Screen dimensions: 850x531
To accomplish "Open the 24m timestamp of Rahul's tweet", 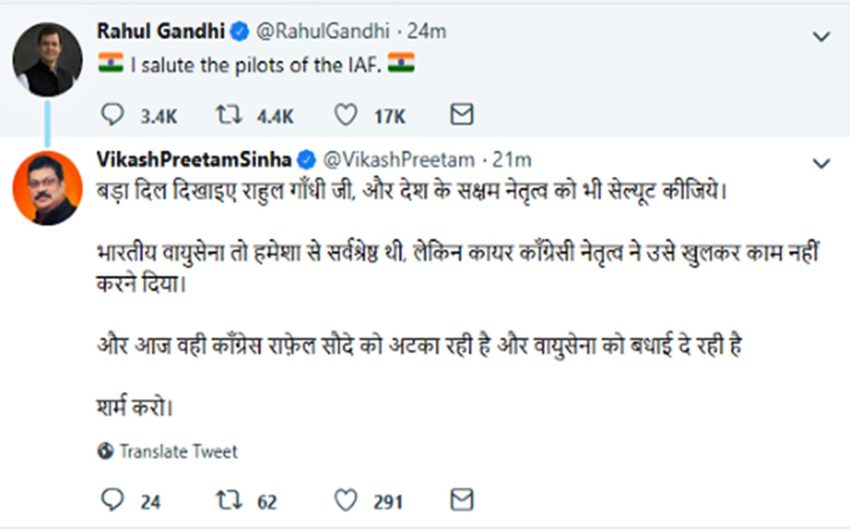I will [x=427, y=32].
